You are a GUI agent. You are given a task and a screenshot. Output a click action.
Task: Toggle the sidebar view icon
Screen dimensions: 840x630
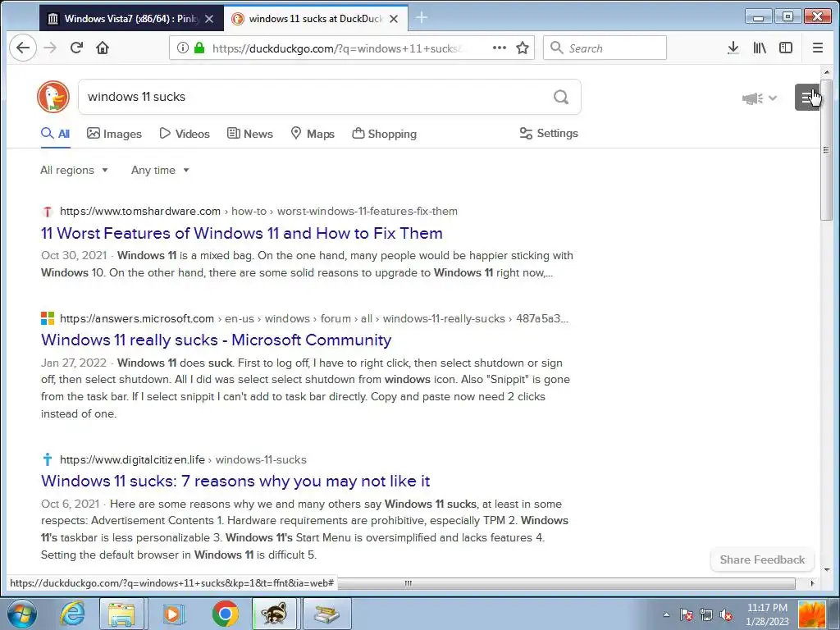[x=786, y=48]
